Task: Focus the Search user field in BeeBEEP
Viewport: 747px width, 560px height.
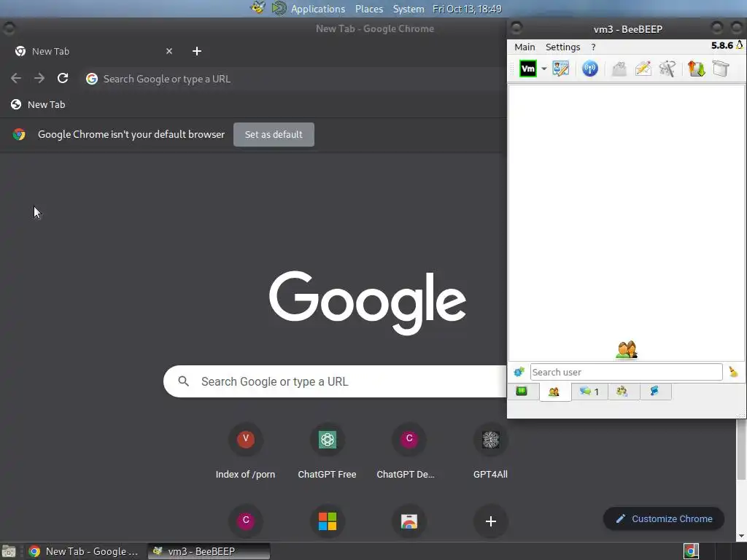Action: 626,372
